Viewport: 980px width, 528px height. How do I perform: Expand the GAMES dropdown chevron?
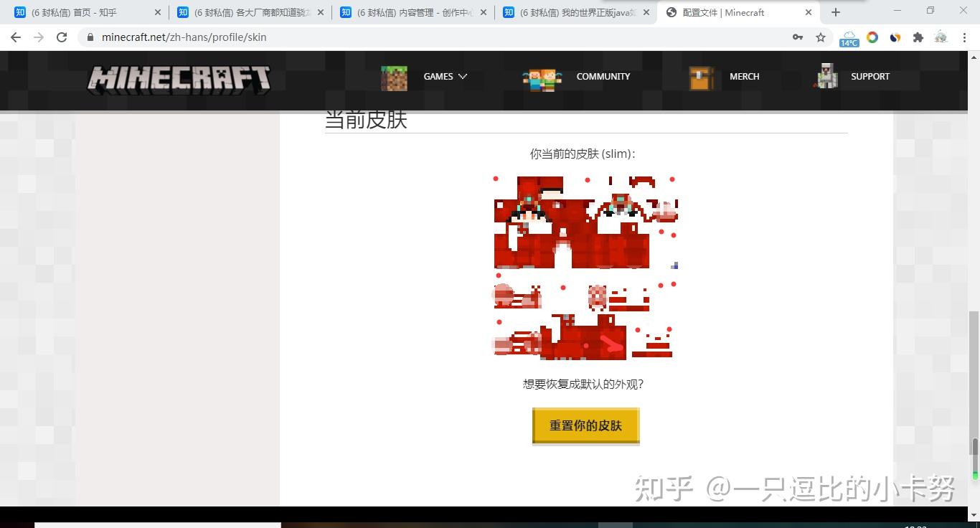pos(463,77)
